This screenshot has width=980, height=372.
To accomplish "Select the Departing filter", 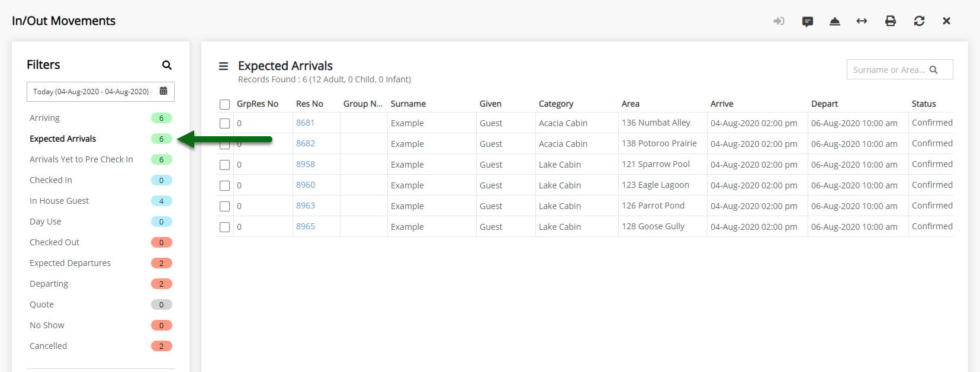I will coord(49,284).
